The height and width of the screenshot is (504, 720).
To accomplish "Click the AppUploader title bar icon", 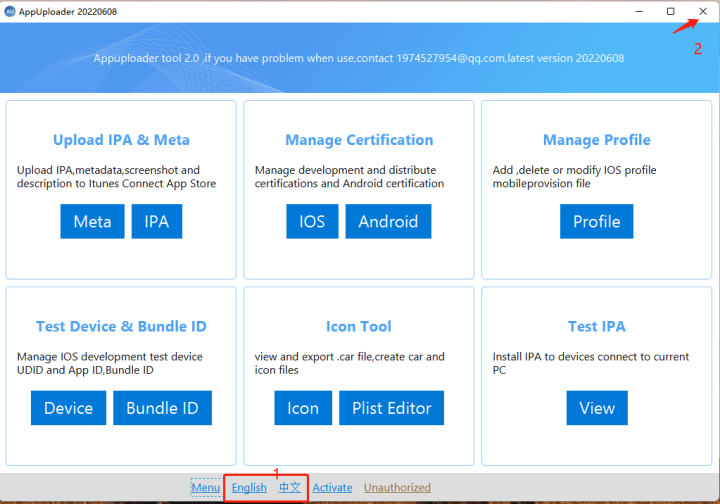I will (x=10, y=11).
